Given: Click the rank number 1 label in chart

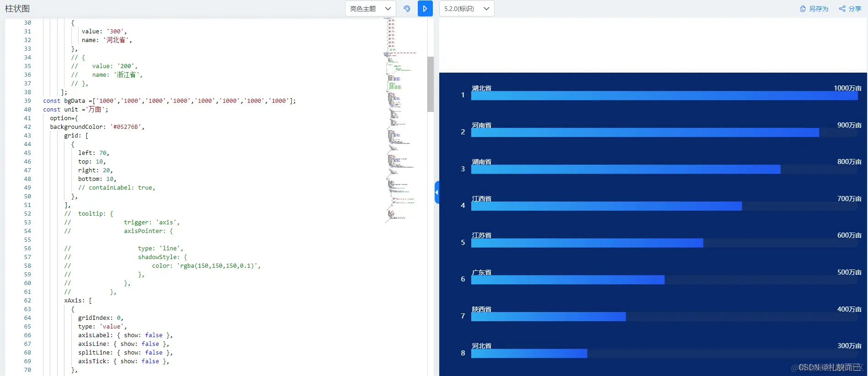Looking at the screenshot, I should 463,95.
